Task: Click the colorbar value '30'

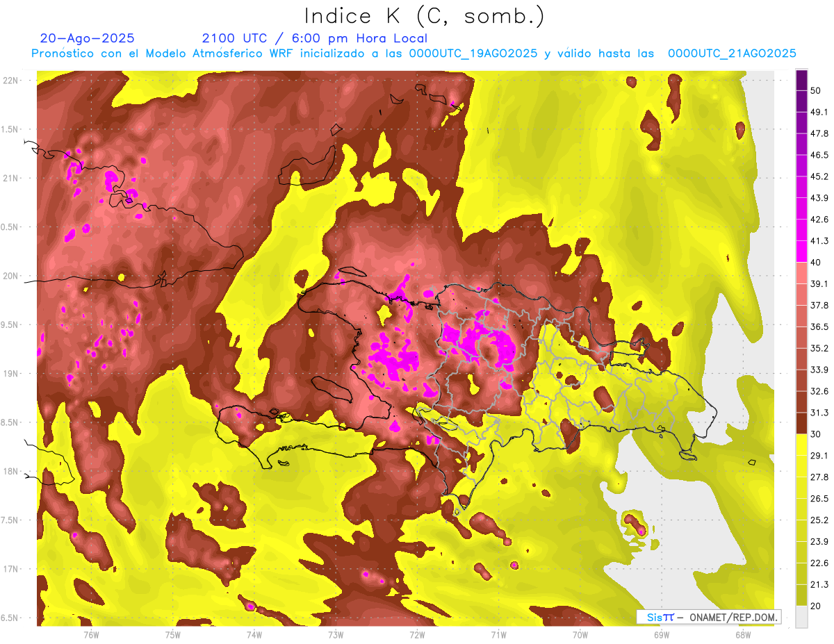Action: click(816, 434)
